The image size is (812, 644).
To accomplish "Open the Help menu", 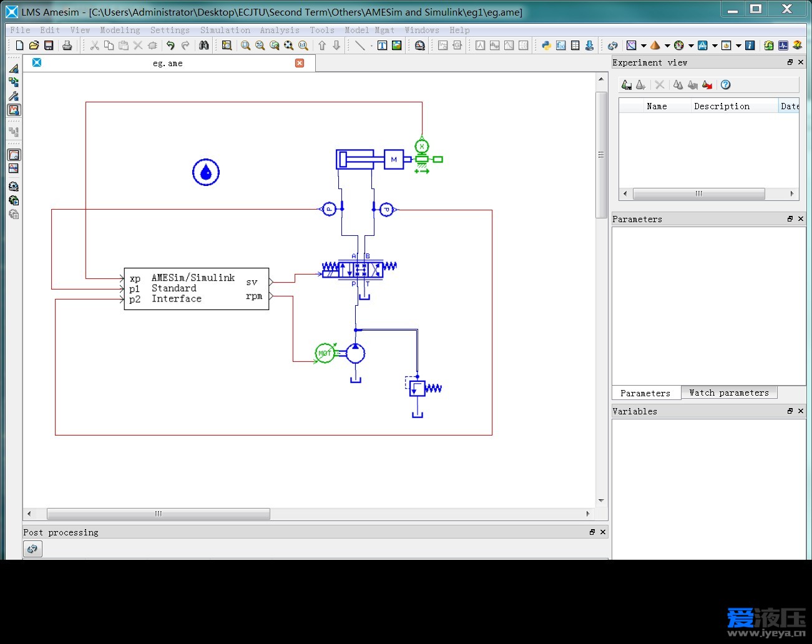I will pyautogui.click(x=459, y=30).
